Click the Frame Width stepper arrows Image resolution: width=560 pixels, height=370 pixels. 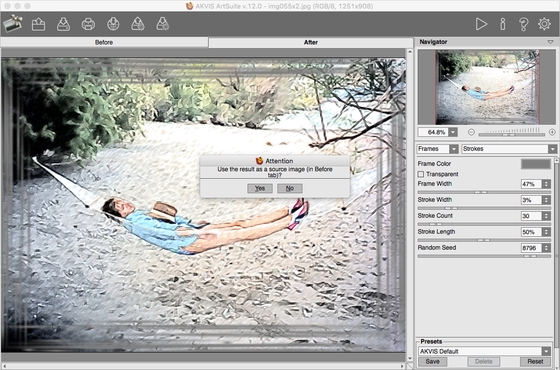(546, 184)
